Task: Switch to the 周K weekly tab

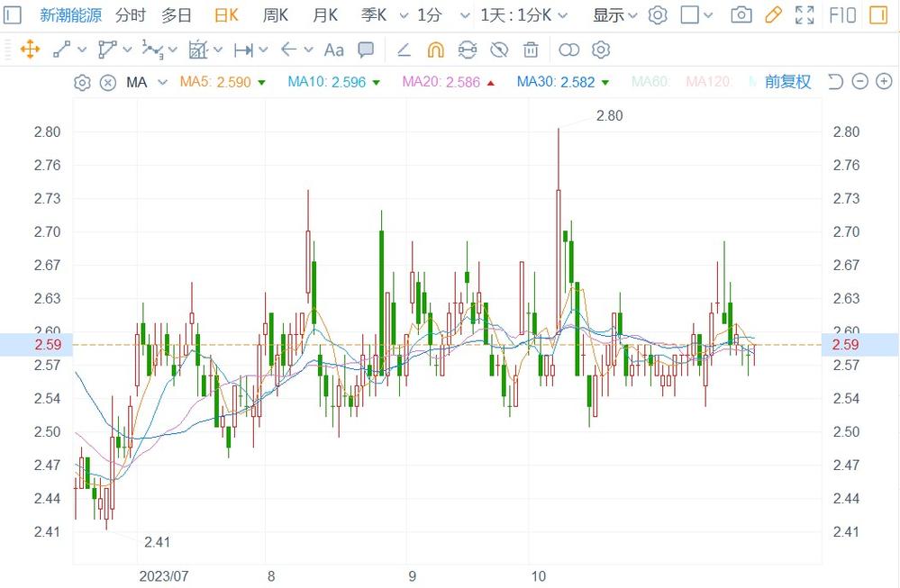Action: (276, 15)
